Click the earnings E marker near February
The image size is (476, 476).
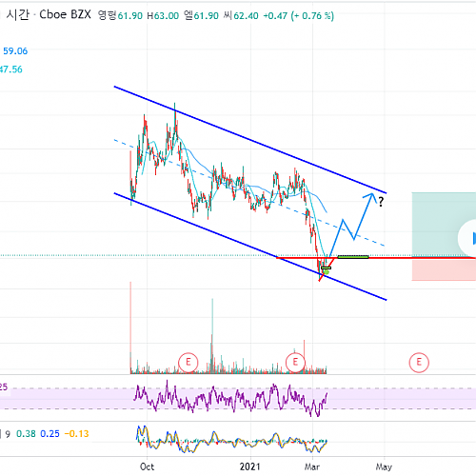tap(295, 362)
